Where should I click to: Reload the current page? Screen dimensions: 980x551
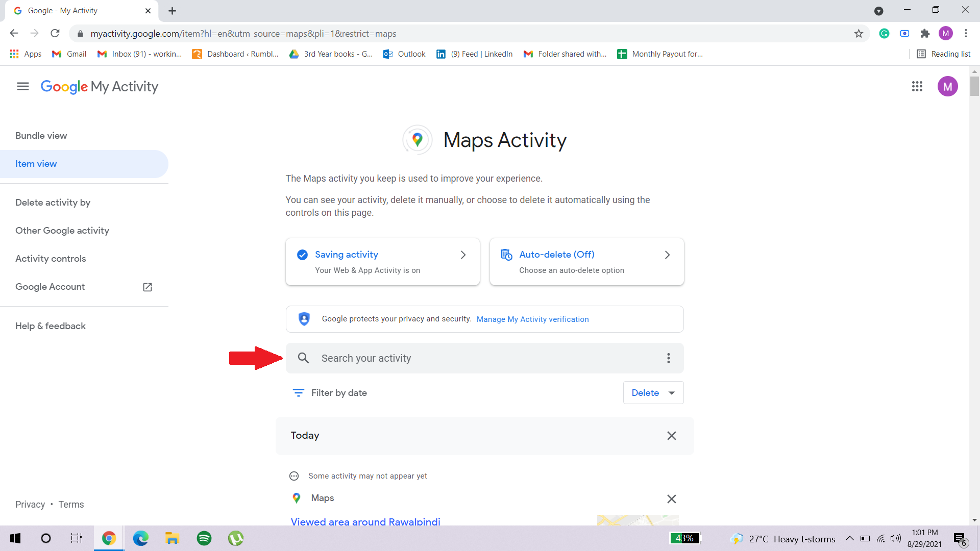click(55, 34)
